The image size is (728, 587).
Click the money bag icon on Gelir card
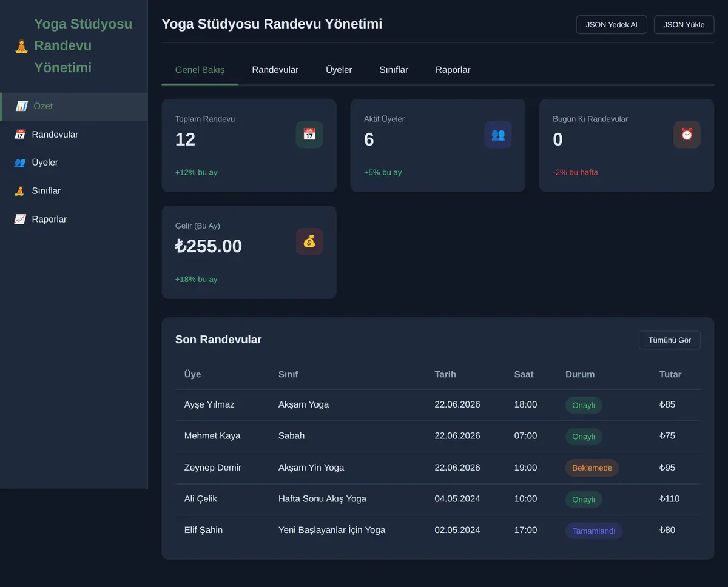(x=309, y=241)
